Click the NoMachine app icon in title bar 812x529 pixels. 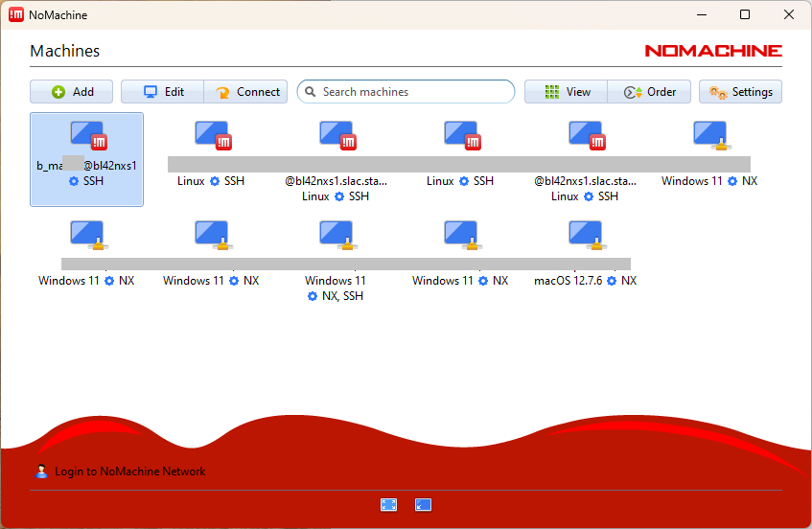tap(15, 14)
